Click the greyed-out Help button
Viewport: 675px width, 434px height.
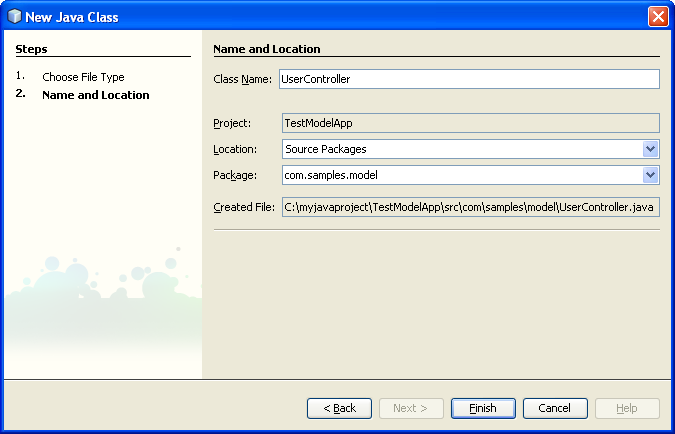627,408
